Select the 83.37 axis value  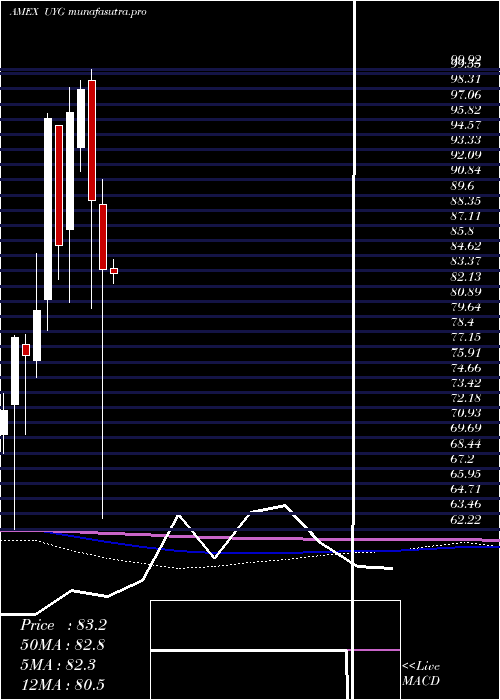[x=466, y=262]
